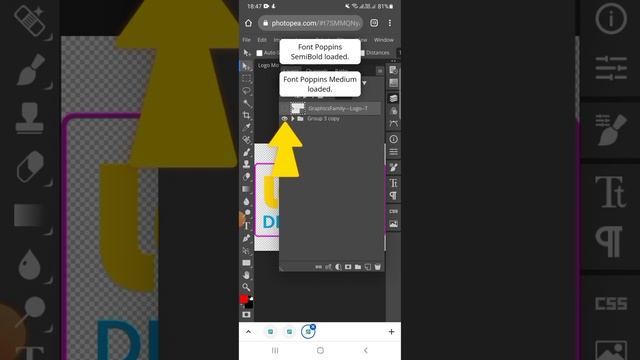Open the dropdown arrow in Layers panel
This screenshot has width=640, height=360.
coord(364,83)
